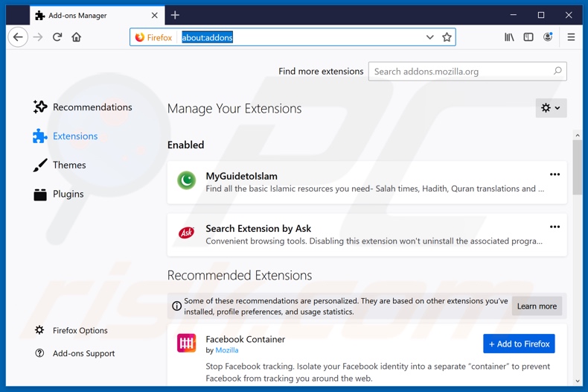The height and width of the screenshot is (392, 588).
Task: Open the Recommendations category
Action: coord(83,107)
